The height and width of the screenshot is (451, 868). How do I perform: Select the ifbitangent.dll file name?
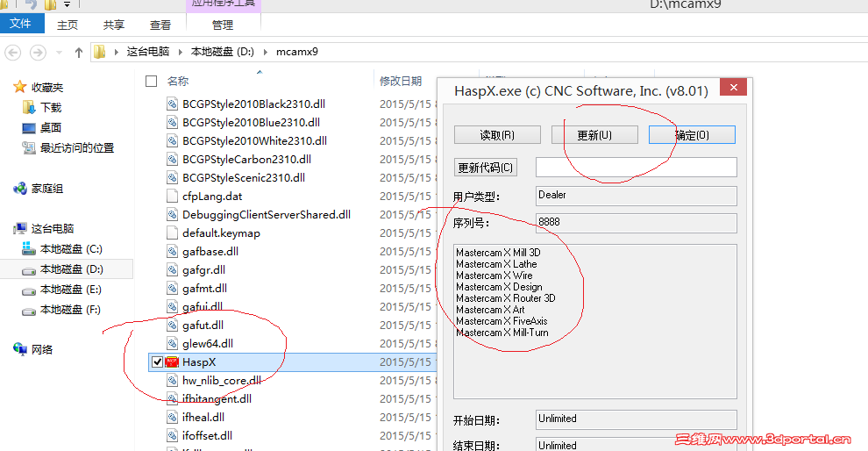click(217, 399)
